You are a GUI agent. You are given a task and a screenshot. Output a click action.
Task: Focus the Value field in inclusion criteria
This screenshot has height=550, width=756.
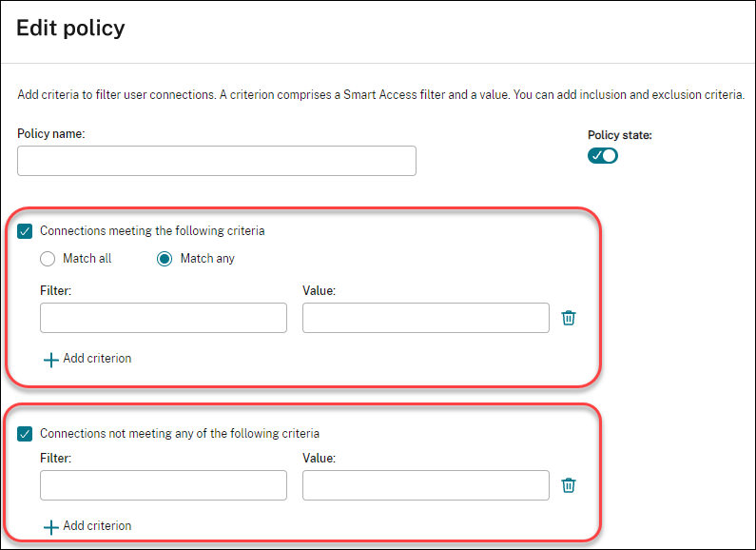pyautogui.click(x=425, y=318)
